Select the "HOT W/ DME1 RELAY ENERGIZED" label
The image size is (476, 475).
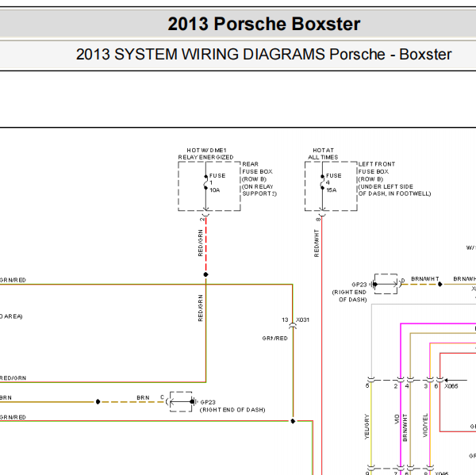[205, 154]
